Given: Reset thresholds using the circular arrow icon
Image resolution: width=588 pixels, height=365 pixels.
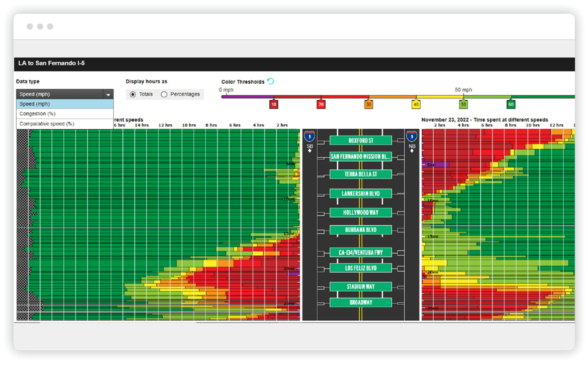Looking at the screenshot, I should click(271, 81).
